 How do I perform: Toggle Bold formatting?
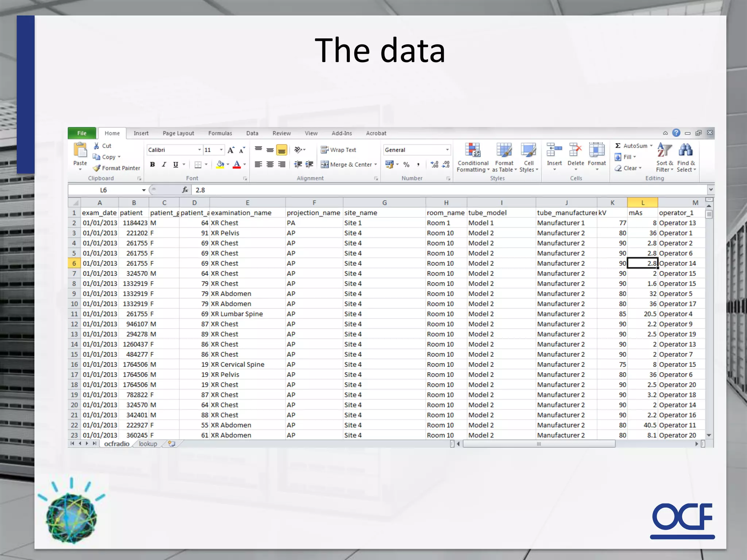click(x=152, y=164)
